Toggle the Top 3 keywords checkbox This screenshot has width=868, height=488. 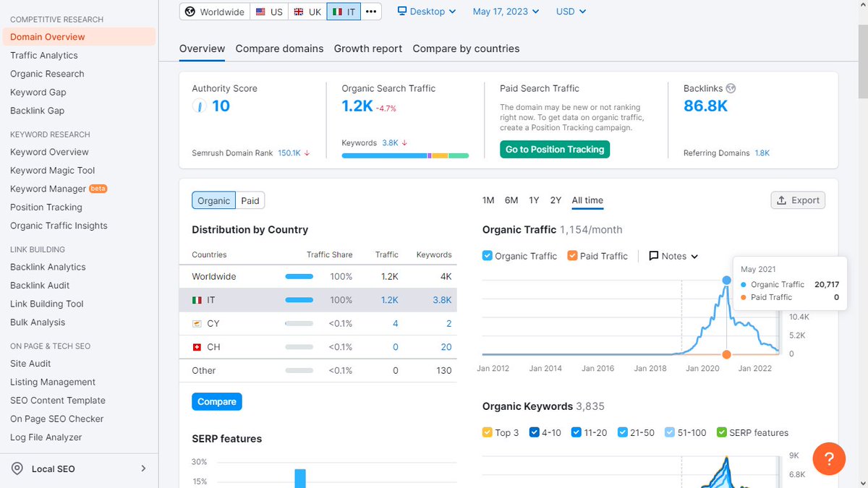click(x=488, y=432)
